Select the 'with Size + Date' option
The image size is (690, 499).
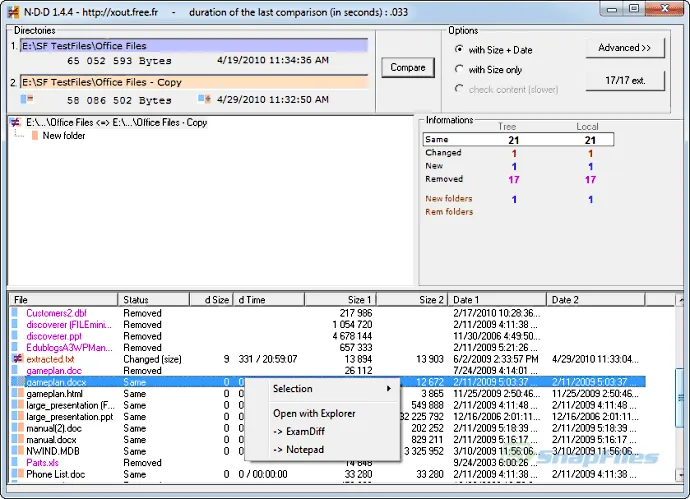[459, 49]
